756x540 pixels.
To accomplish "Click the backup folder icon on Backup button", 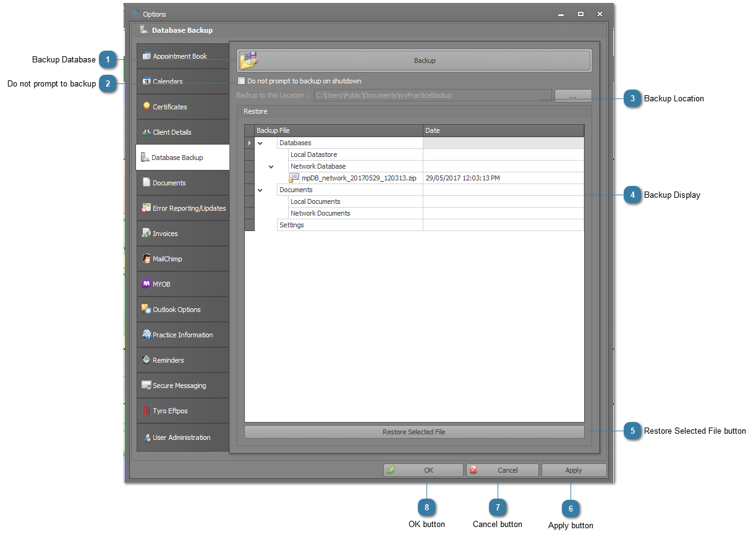I will tap(249, 61).
